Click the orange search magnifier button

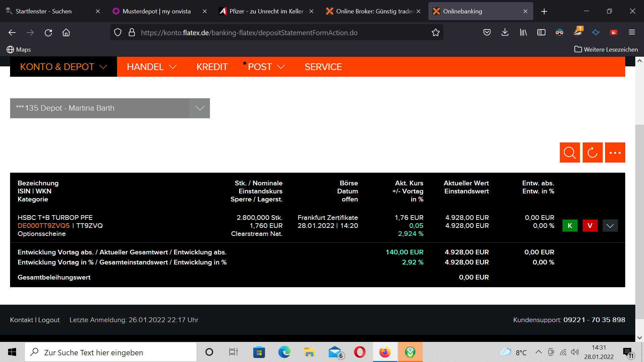pyautogui.click(x=570, y=153)
